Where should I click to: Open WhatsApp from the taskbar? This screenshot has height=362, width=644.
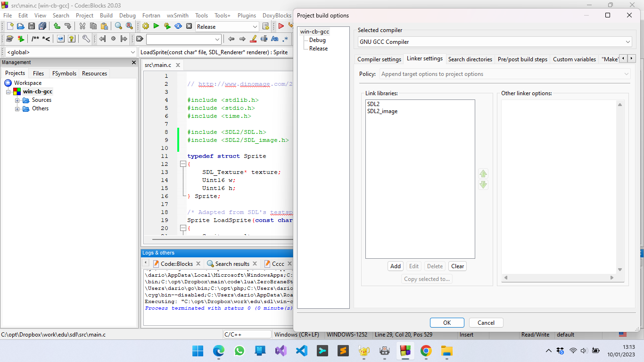(x=239, y=351)
